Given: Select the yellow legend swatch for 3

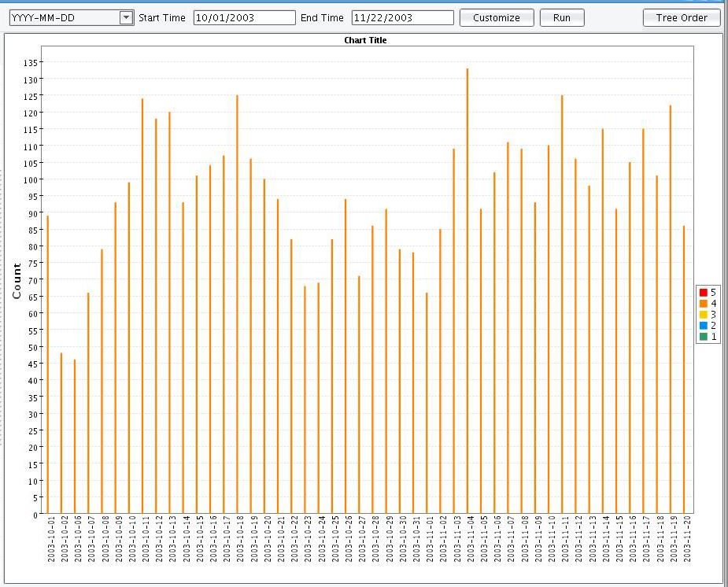Looking at the screenshot, I should [x=704, y=315].
